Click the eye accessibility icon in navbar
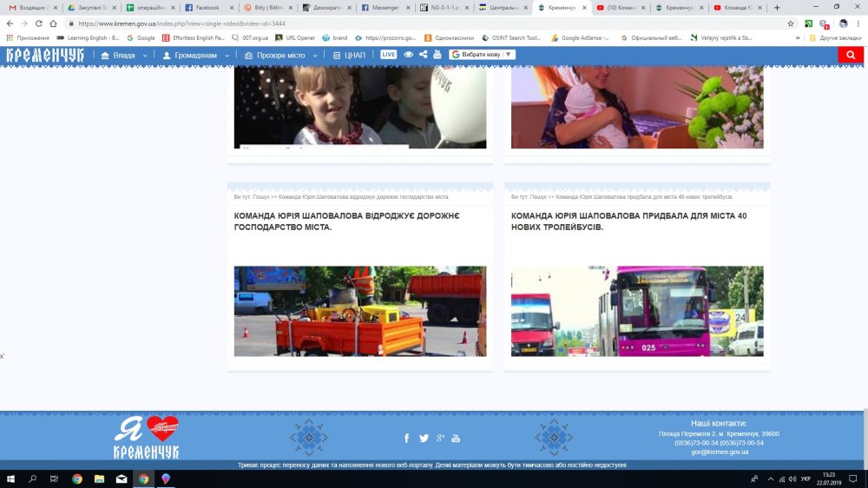The image size is (868, 488). (x=408, y=55)
